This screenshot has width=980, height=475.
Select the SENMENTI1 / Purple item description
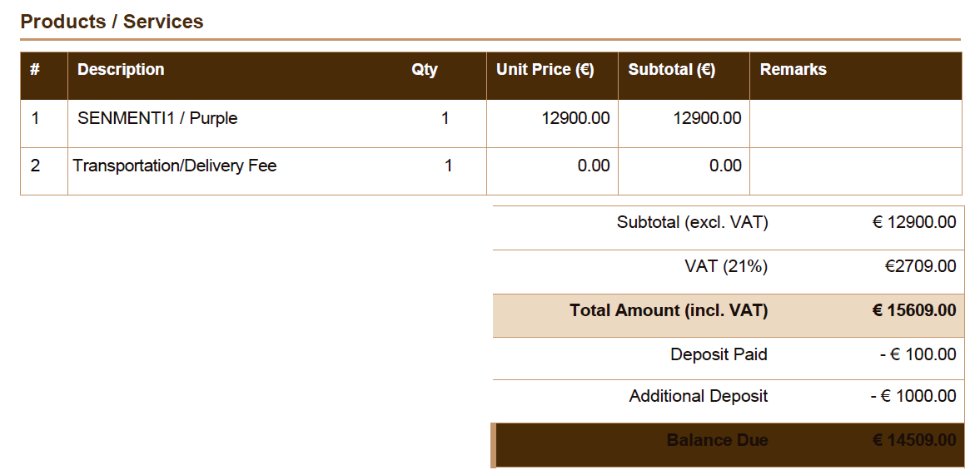(x=157, y=118)
